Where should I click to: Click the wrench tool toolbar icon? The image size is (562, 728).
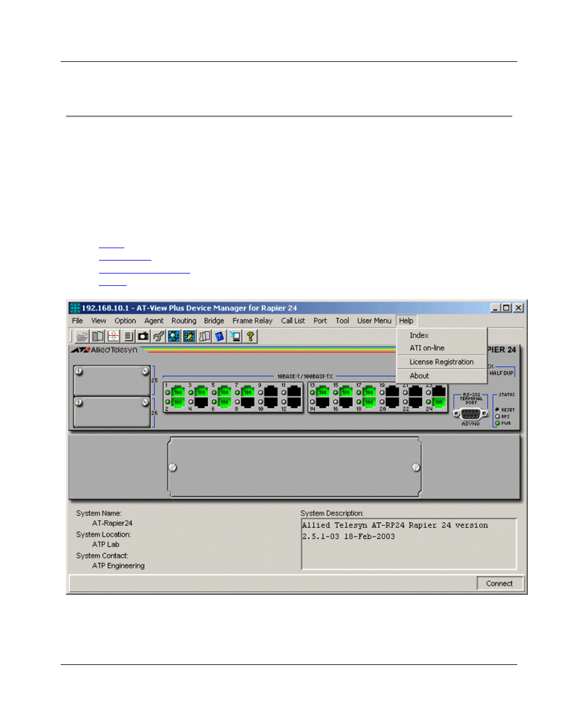click(x=158, y=336)
